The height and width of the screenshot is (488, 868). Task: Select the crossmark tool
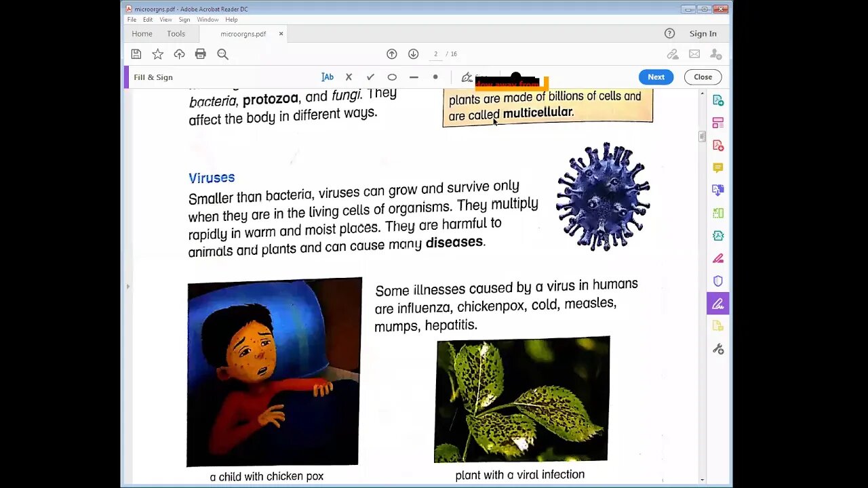(349, 77)
